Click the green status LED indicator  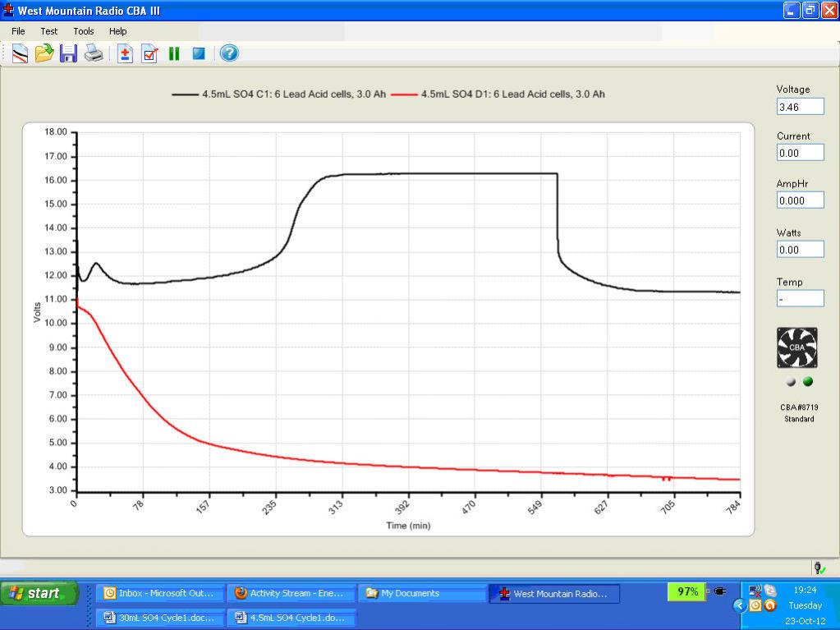click(x=808, y=381)
